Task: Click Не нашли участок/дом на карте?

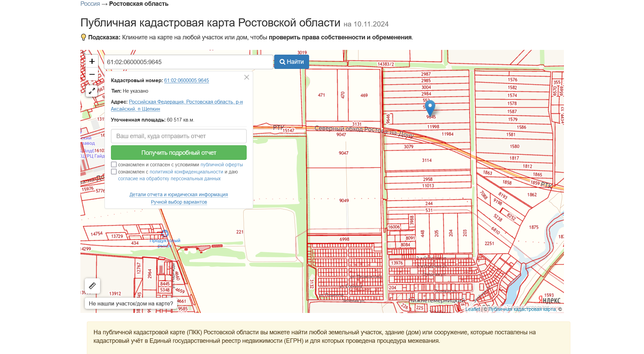Action: (131, 303)
